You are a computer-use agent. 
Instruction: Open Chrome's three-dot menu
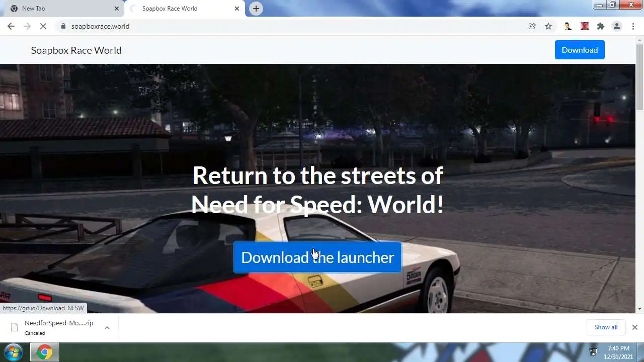point(633,26)
